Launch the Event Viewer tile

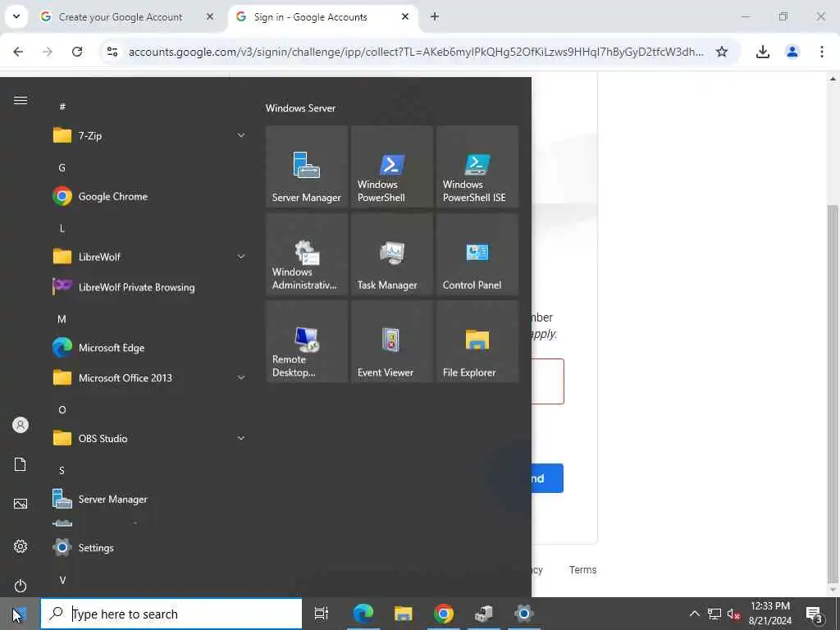391,342
